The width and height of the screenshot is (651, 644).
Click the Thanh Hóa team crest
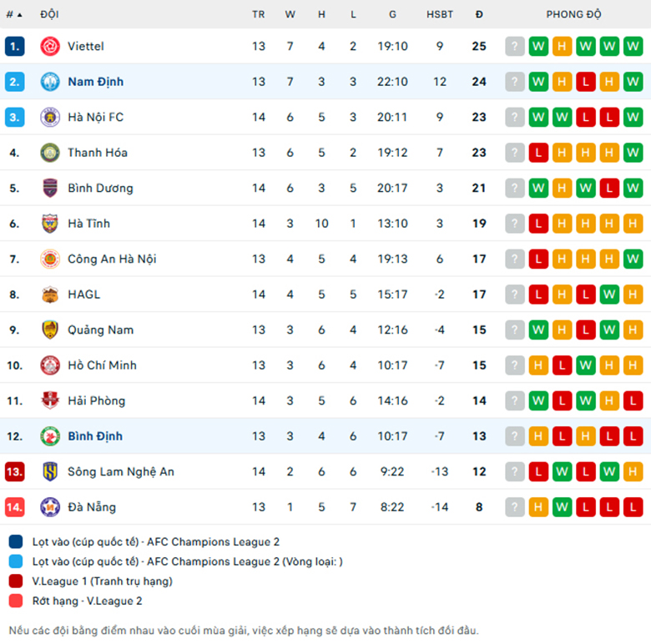[50, 153]
